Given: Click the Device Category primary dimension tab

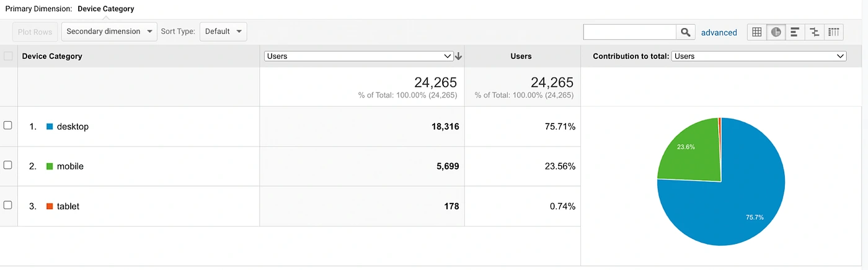Looking at the screenshot, I should click(105, 9).
